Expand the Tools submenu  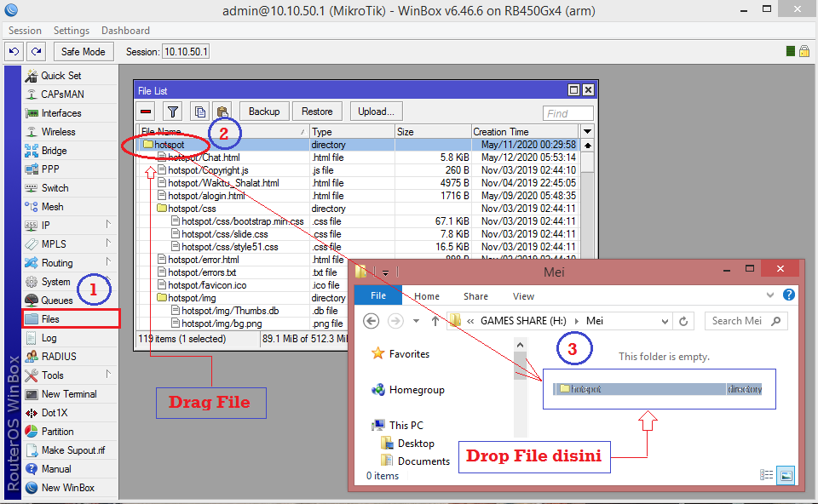(x=108, y=375)
